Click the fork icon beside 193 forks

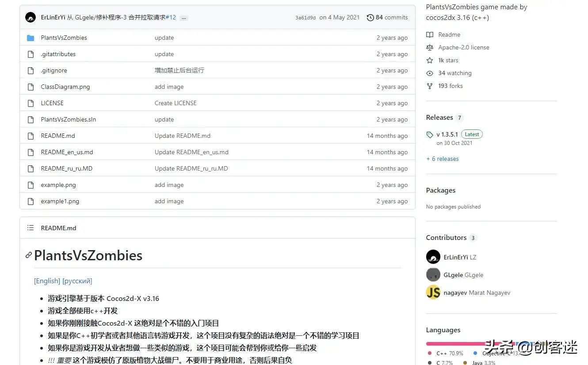429,86
